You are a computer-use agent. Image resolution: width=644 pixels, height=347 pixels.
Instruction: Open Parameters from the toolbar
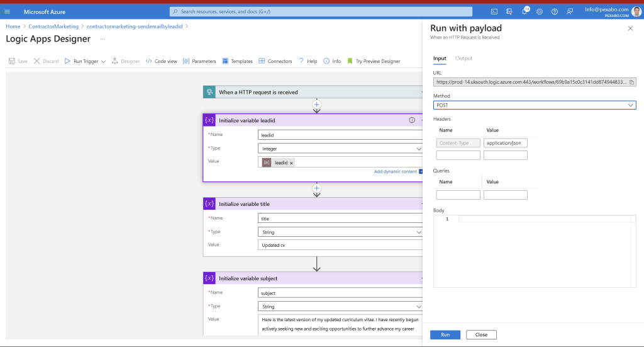[x=199, y=61]
